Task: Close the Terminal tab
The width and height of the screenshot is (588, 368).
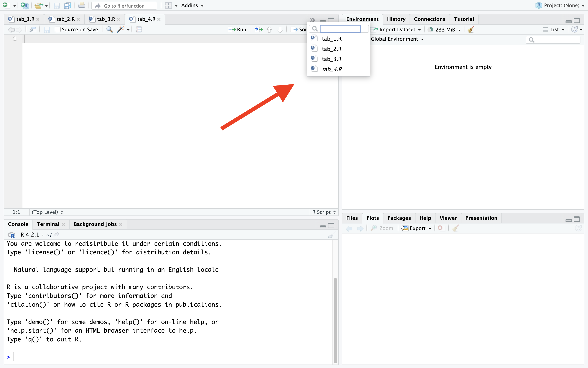Action: click(63, 224)
